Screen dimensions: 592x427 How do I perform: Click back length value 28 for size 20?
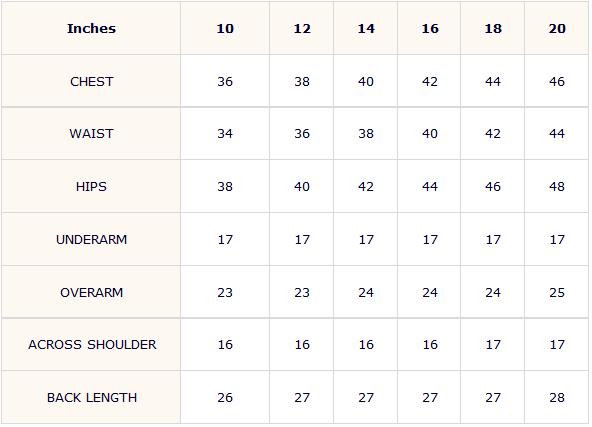pyautogui.click(x=557, y=398)
